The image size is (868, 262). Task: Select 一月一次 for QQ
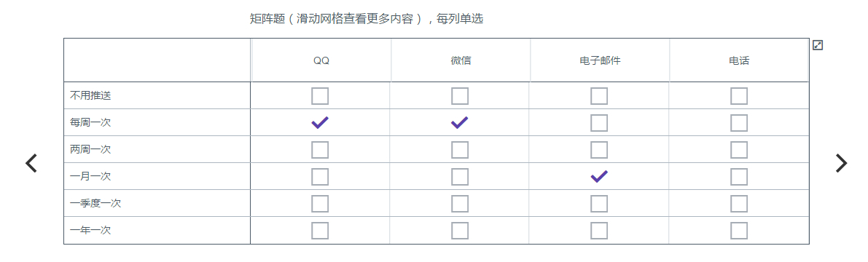(x=320, y=177)
